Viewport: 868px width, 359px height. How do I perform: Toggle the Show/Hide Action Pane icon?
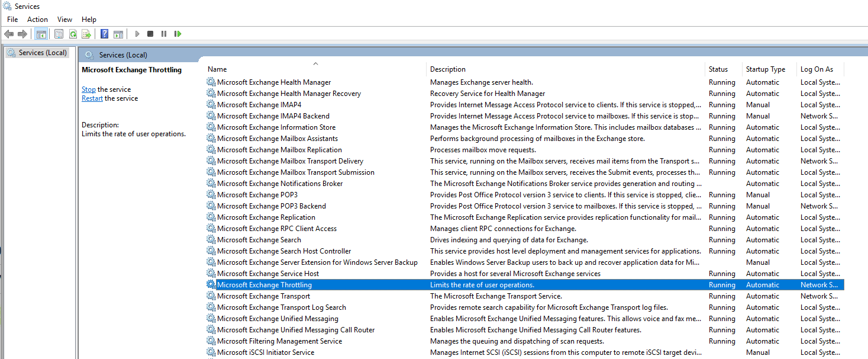(x=118, y=34)
